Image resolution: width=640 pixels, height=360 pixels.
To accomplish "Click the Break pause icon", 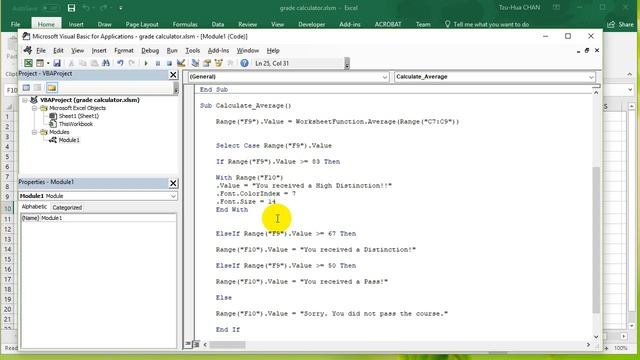I will coord(158,63).
